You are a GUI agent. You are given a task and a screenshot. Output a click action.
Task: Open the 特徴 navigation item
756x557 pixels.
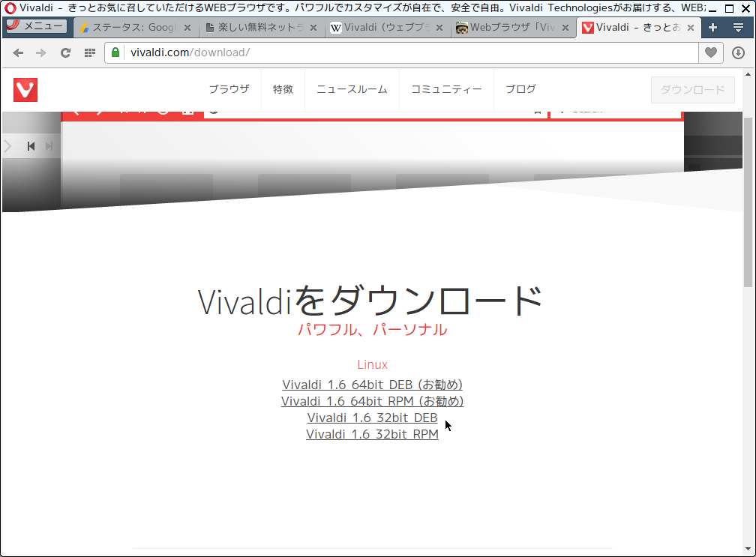coord(283,89)
